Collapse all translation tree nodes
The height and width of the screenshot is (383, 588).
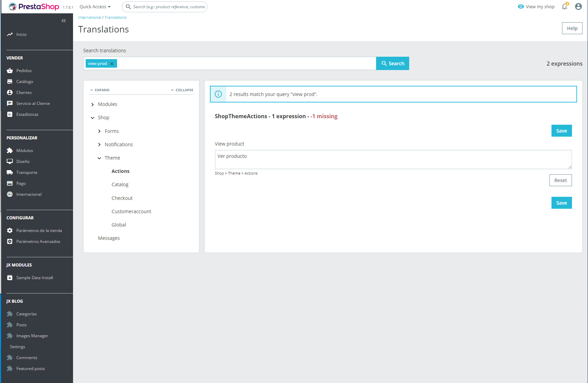[x=182, y=90]
